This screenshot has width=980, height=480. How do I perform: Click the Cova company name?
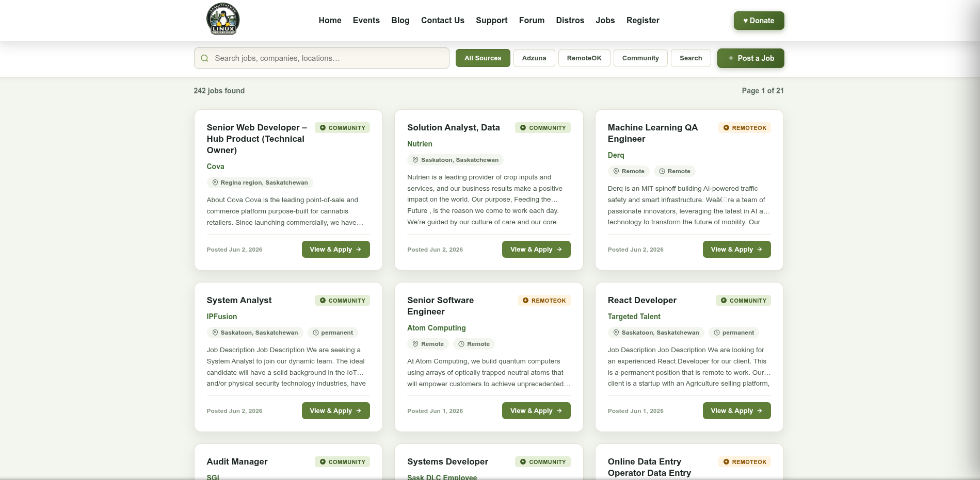pos(215,167)
